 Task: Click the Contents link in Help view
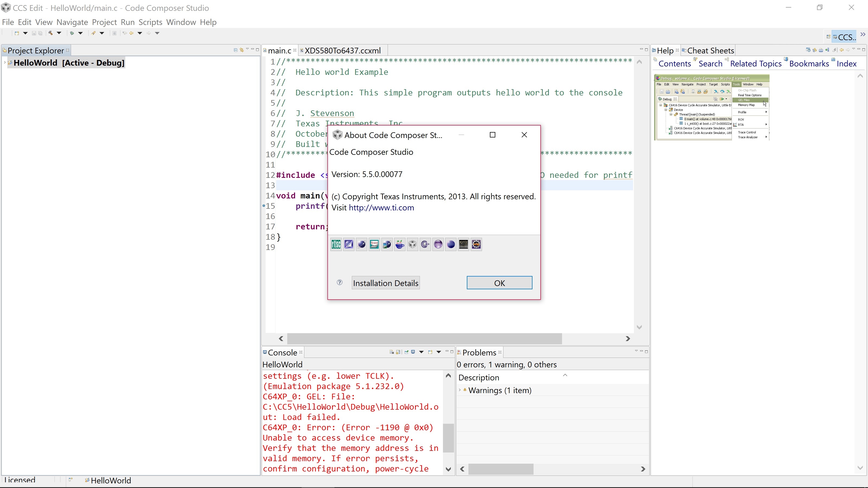coord(675,64)
